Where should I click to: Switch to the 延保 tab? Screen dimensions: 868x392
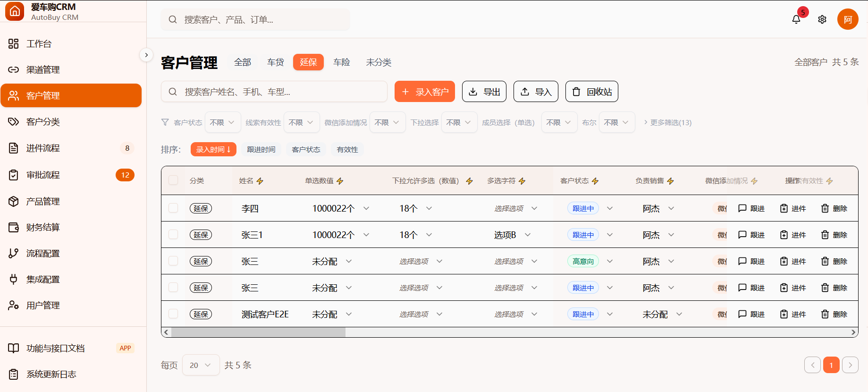(308, 62)
